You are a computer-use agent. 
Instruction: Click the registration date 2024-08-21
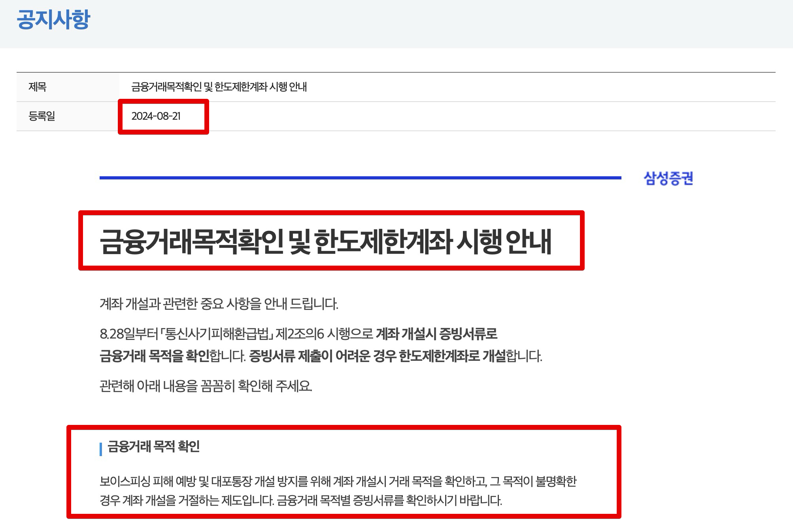tap(156, 116)
